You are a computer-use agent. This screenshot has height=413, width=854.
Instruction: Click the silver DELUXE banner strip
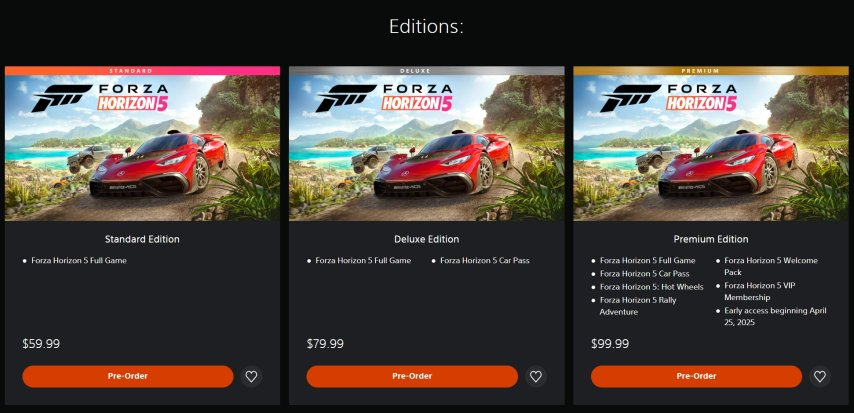coord(427,71)
